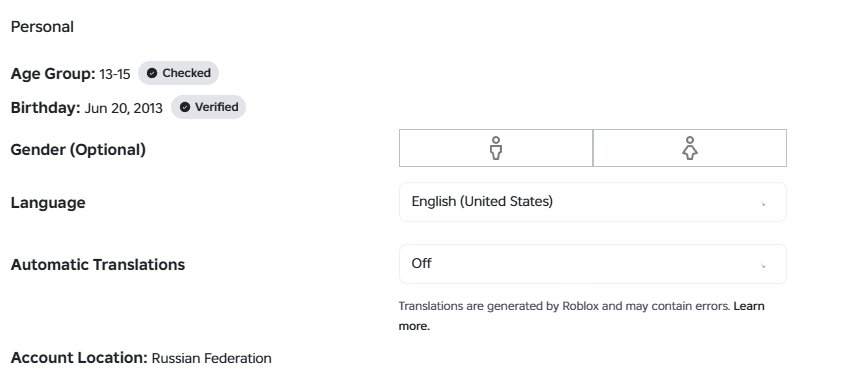Select the female gender icon
Image resolution: width=848 pixels, height=388 pixels.
[x=690, y=148]
